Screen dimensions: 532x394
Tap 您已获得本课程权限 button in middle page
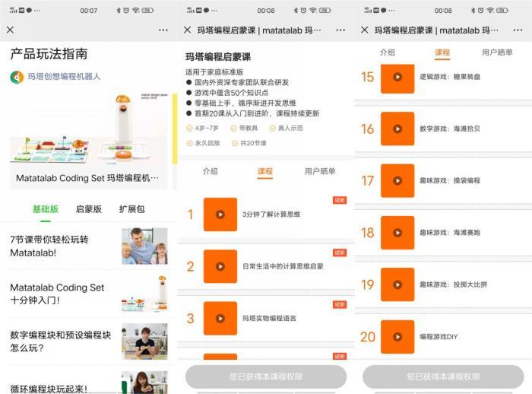click(x=266, y=377)
